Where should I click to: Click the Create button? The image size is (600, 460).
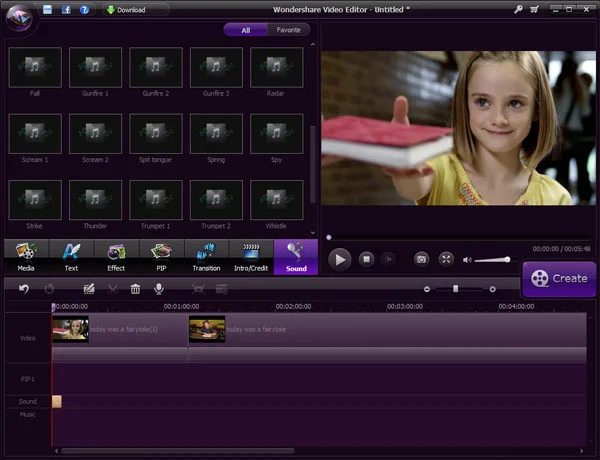click(559, 279)
